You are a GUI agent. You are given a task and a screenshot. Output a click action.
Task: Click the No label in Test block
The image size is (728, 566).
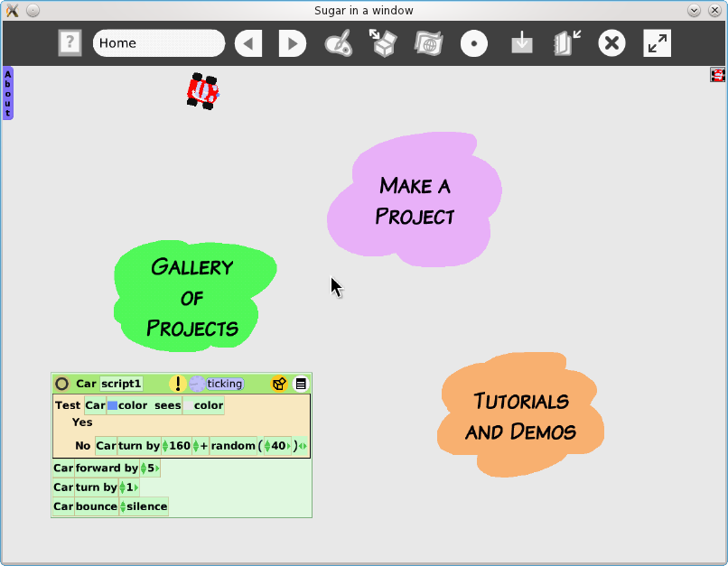82,446
